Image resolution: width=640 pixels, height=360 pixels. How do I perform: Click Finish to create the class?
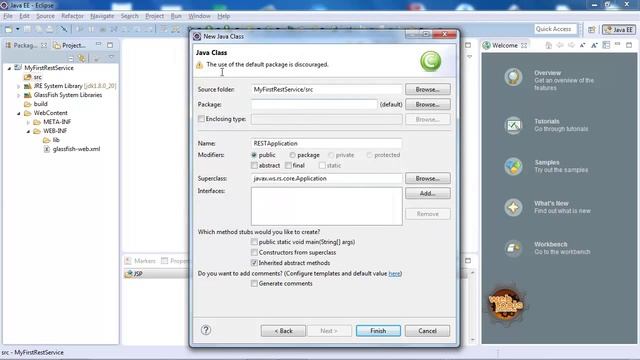point(378,331)
